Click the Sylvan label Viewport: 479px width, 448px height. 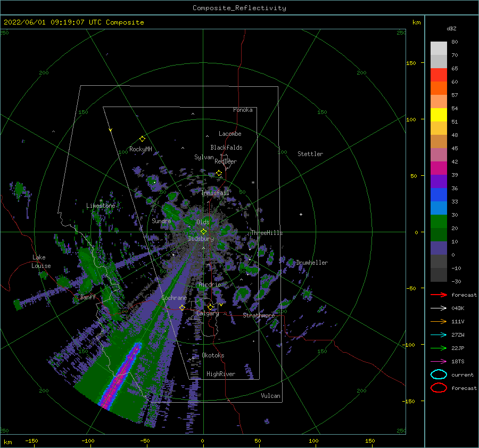tap(204, 157)
